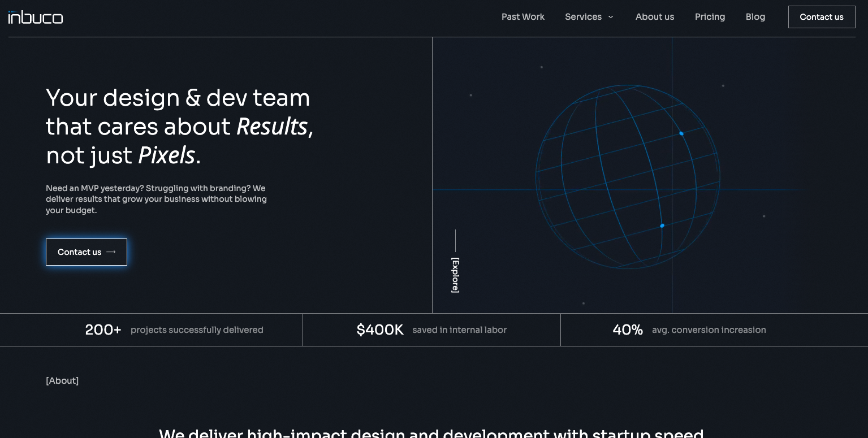Click the arrow icon in the hero Contact us button
The height and width of the screenshot is (438, 868).
(x=111, y=252)
